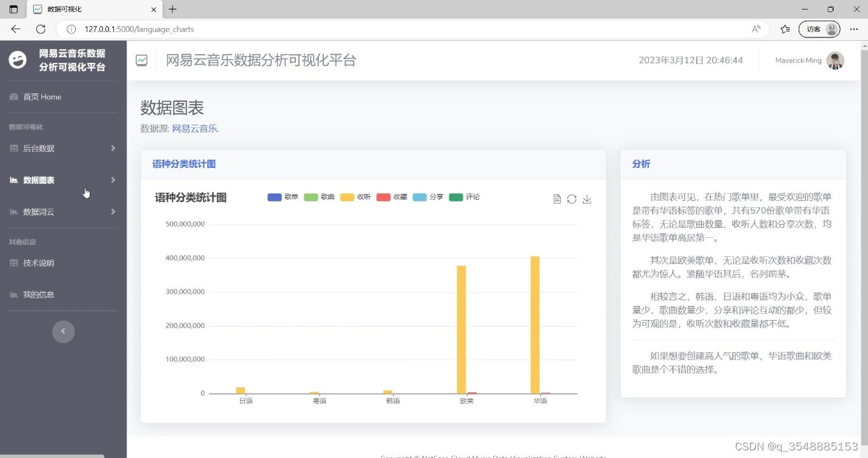Toggle the 歌单 legend series
This screenshot has height=458, width=868.
point(283,197)
